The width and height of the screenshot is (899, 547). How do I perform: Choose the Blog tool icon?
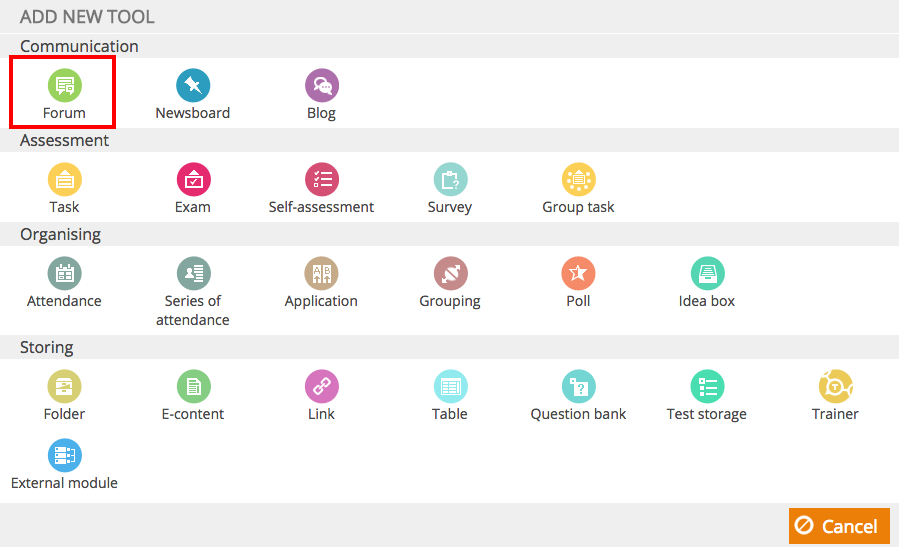click(x=322, y=85)
